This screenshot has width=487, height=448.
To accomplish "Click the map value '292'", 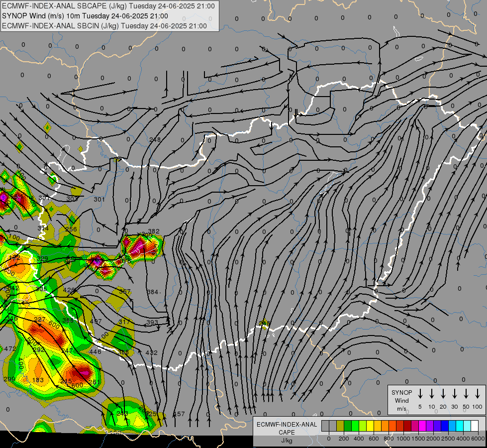I will point(39,349).
